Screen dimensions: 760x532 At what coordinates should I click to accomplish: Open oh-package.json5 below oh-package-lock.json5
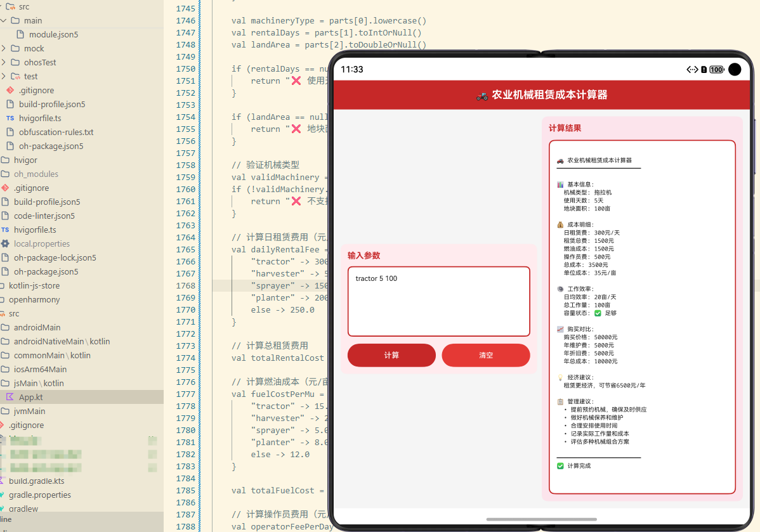click(46, 272)
